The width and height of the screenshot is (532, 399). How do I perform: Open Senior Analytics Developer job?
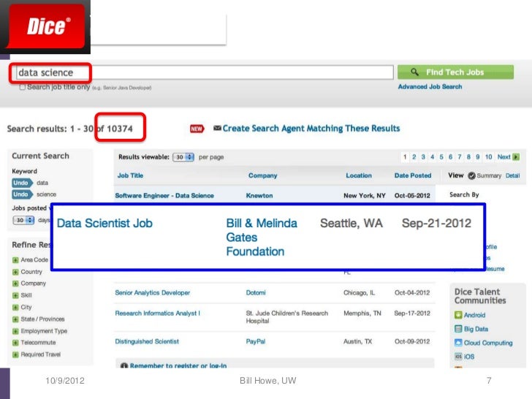click(x=152, y=292)
